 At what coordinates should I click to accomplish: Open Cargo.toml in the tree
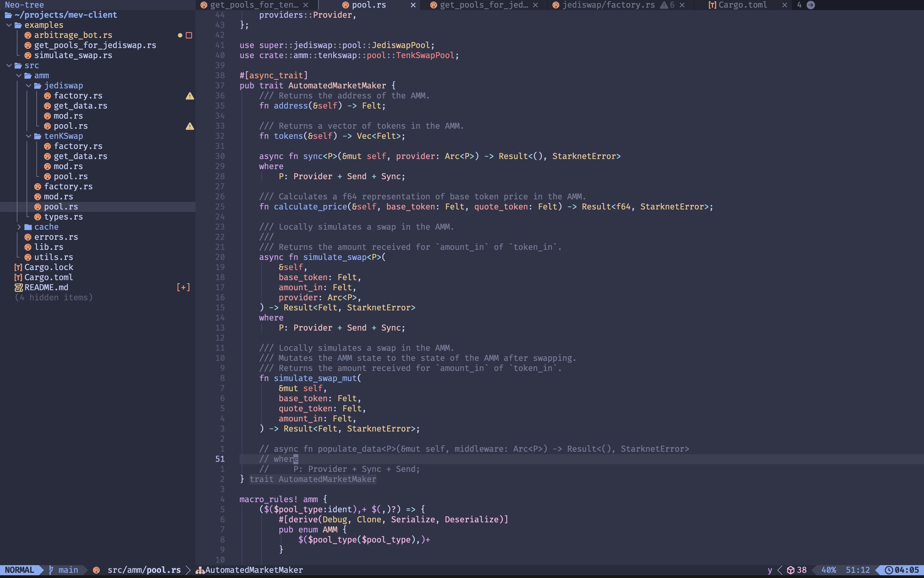pyautogui.click(x=49, y=278)
